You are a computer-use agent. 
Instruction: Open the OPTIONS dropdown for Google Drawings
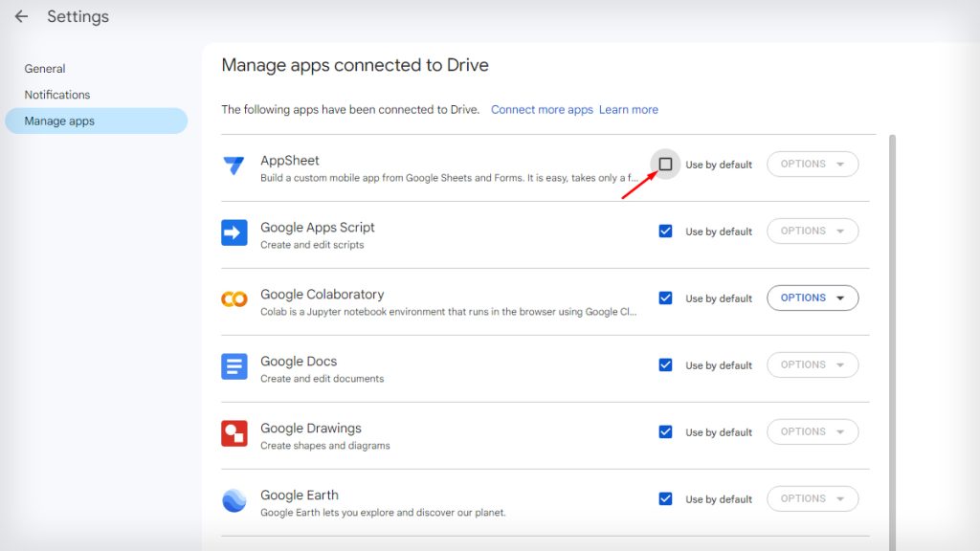coord(812,431)
